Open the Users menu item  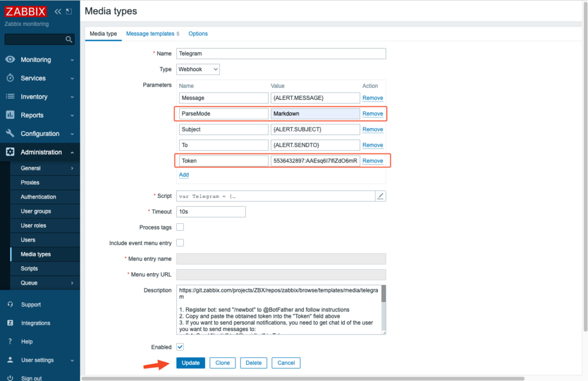pos(28,240)
